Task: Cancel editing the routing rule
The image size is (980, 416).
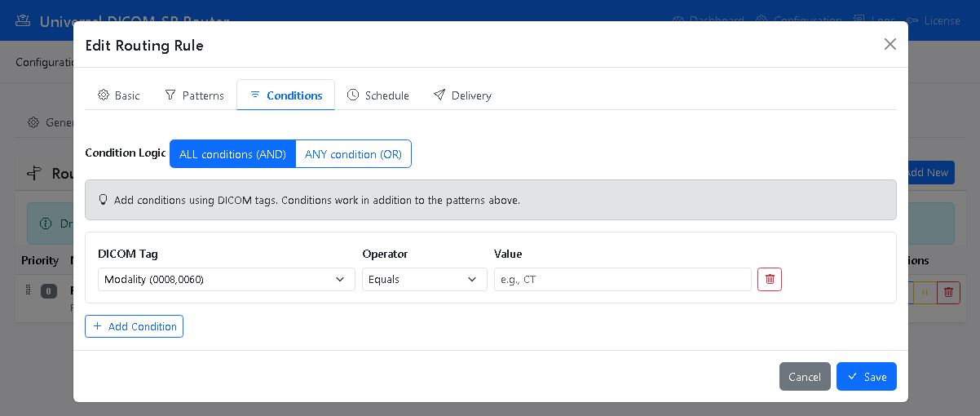Action: click(804, 376)
